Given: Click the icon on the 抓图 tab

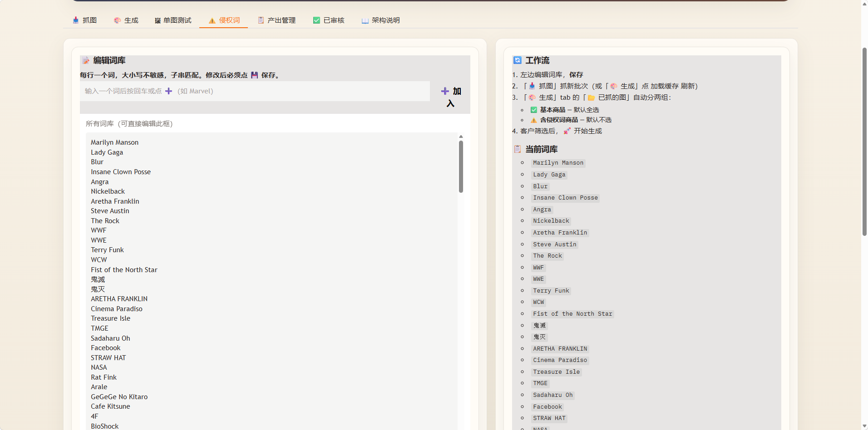Looking at the screenshot, I should point(76,20).
